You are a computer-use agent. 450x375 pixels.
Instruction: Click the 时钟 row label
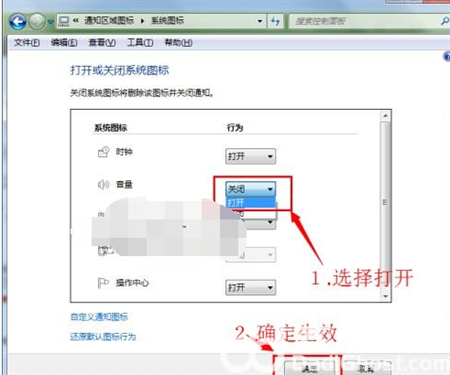[124, 152]
